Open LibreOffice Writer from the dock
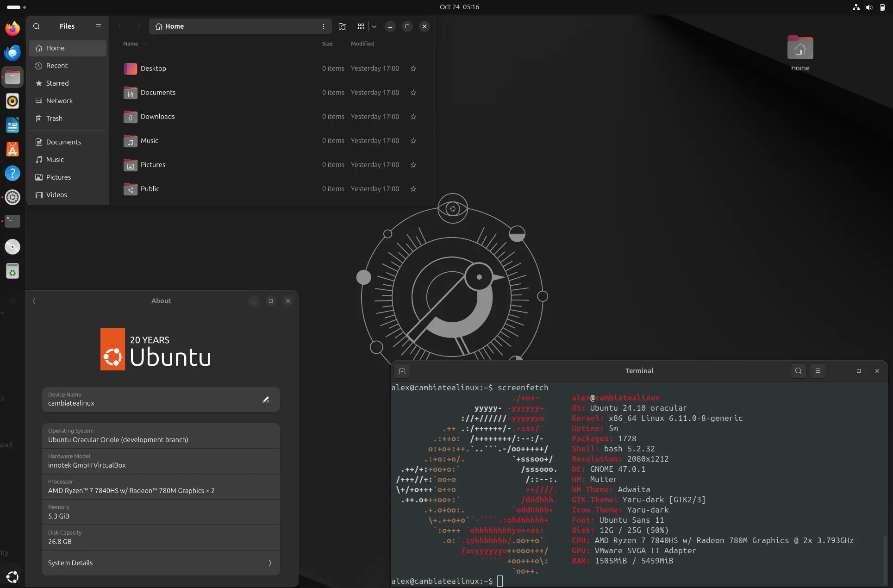Viewport: 893px width, 588px height. pyautogui.click(x=12, y=125)
